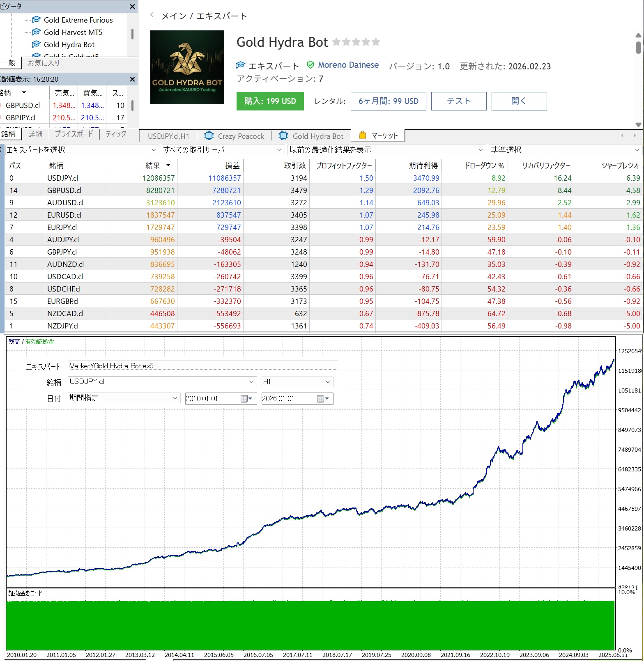Sort by the プロフィットファクター column header
This screenshot has height=666, width=644.
pyautogui.click(x=343, y=165)
